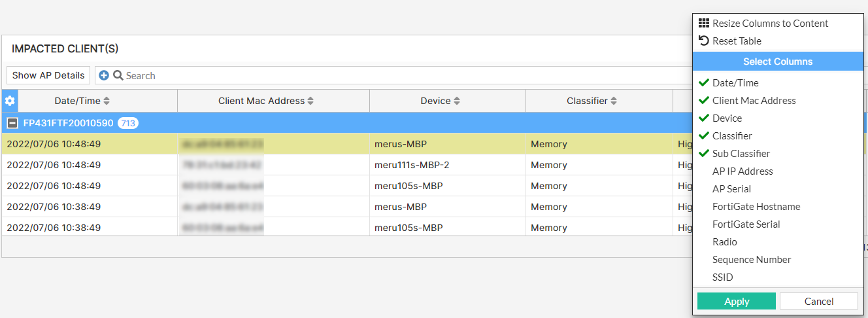Click the plus icon beside Search
The width and height of the screenshot is (868, 318).
104,75
